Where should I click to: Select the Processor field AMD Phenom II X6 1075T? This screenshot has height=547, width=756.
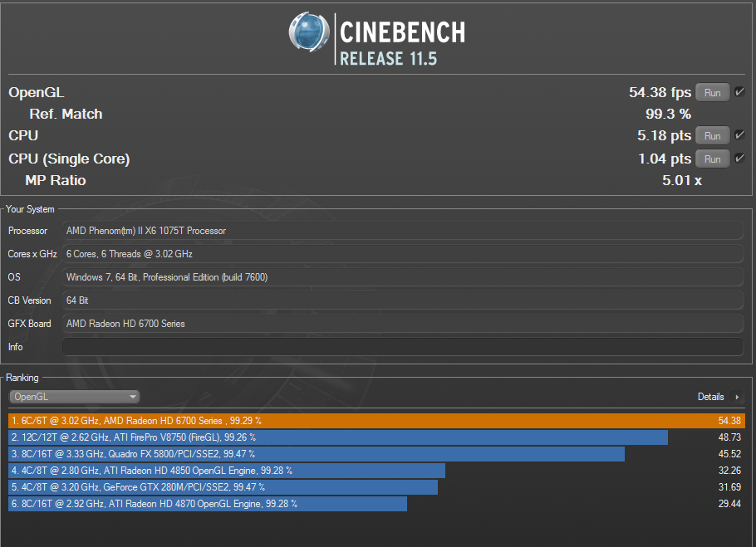pos(403,231)
